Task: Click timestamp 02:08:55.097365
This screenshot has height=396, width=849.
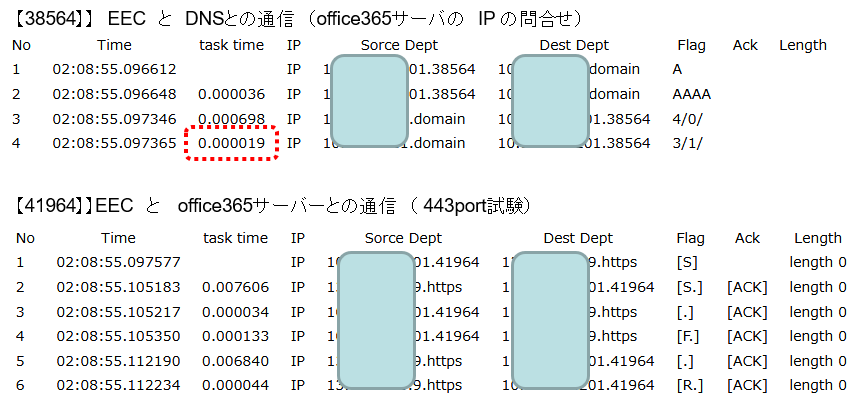Action: click(x=114, y=144)
